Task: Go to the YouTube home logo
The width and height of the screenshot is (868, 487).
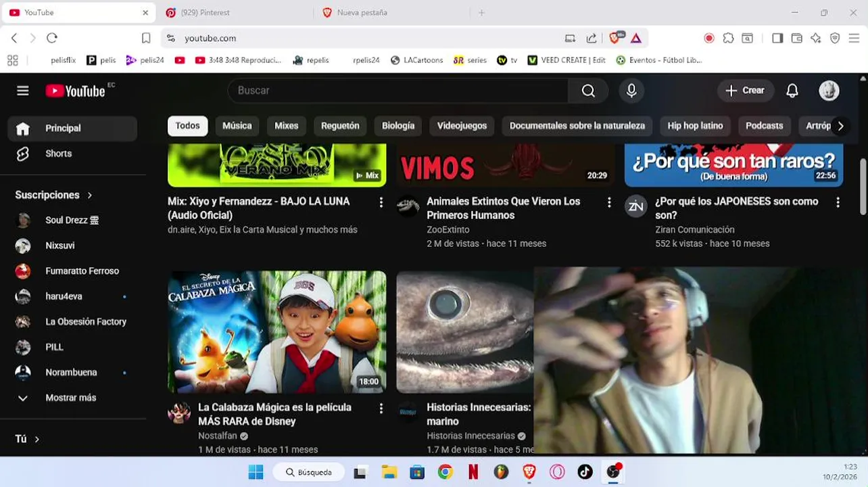Action: [75, 91]
